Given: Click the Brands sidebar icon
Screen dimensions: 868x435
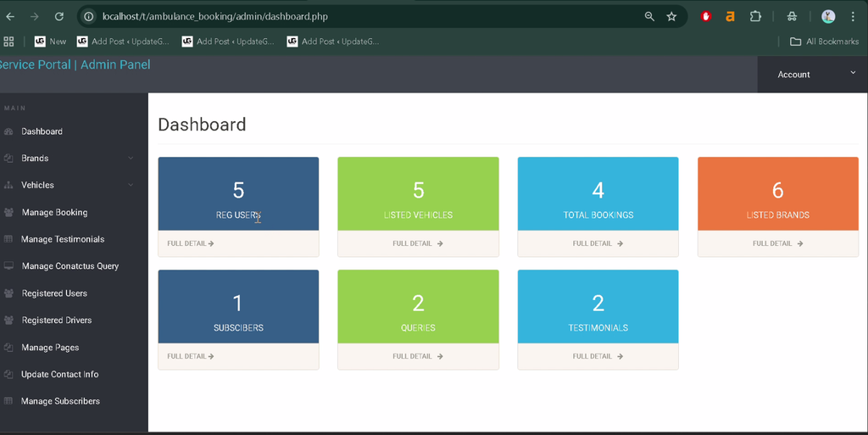Looking at the screenshot, I should tap(8, 159).
